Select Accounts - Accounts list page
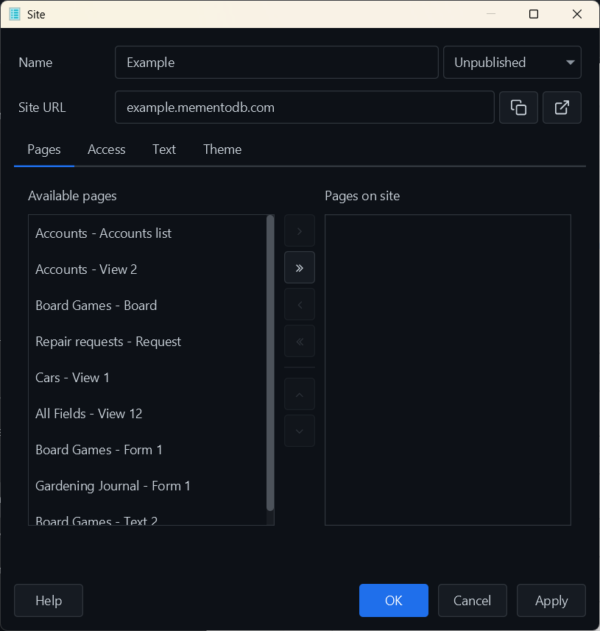The width and height of the screenshot is (600, 631). 104,233
